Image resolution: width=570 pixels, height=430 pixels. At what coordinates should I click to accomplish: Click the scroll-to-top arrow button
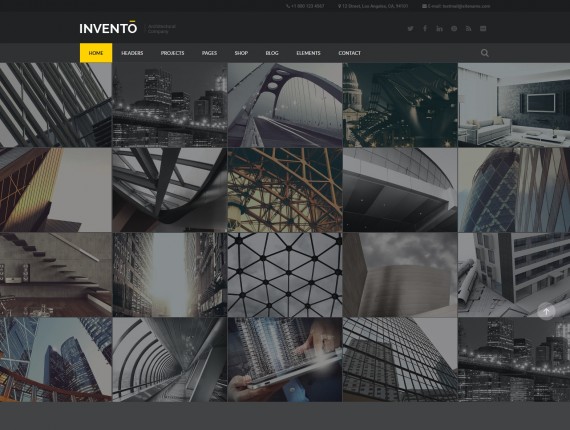546,312
